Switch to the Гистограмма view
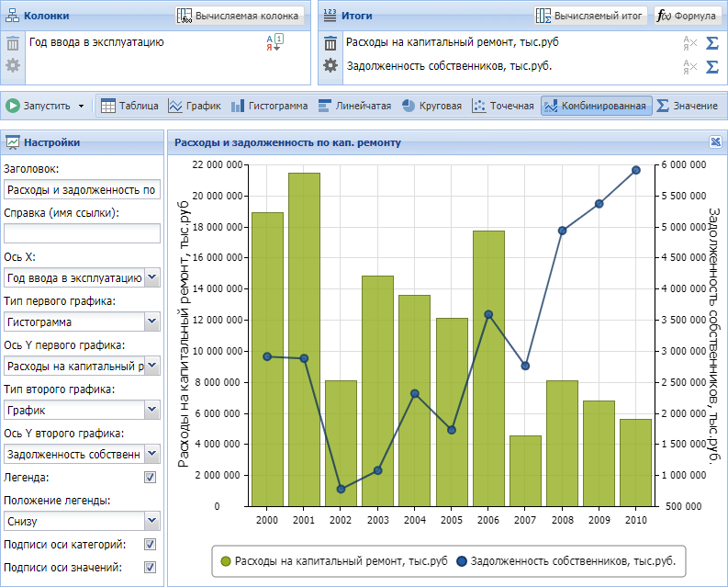 pyautogui.click(x=270, y=106)
